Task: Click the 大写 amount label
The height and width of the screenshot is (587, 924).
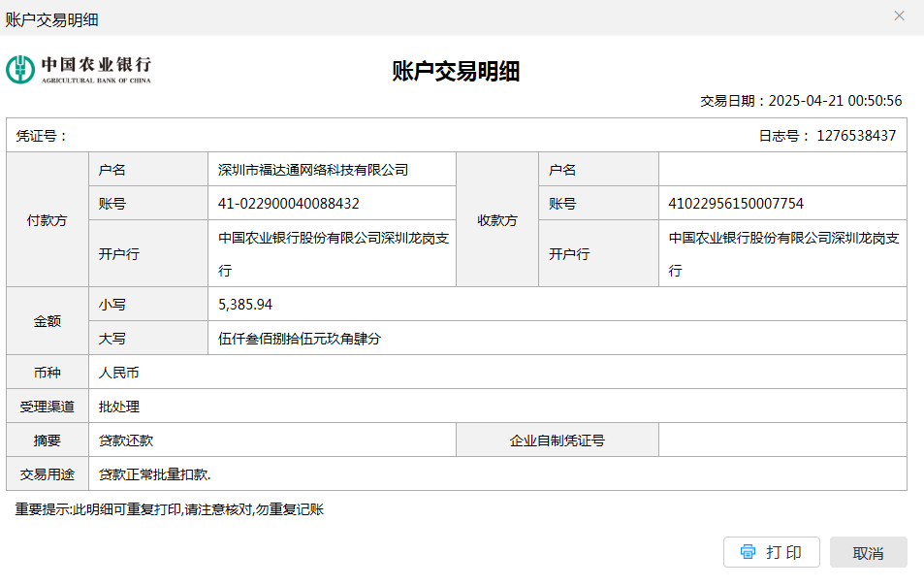Action: point(148,339)
